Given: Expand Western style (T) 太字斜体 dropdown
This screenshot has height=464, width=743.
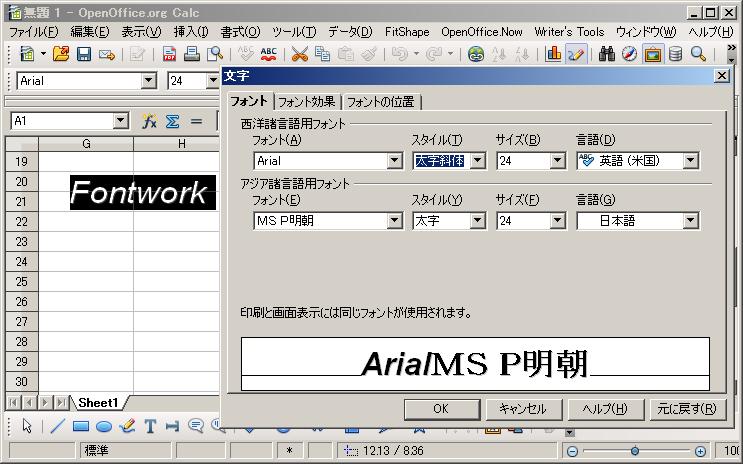Looking at the screenshot, I should click(478, 161).
